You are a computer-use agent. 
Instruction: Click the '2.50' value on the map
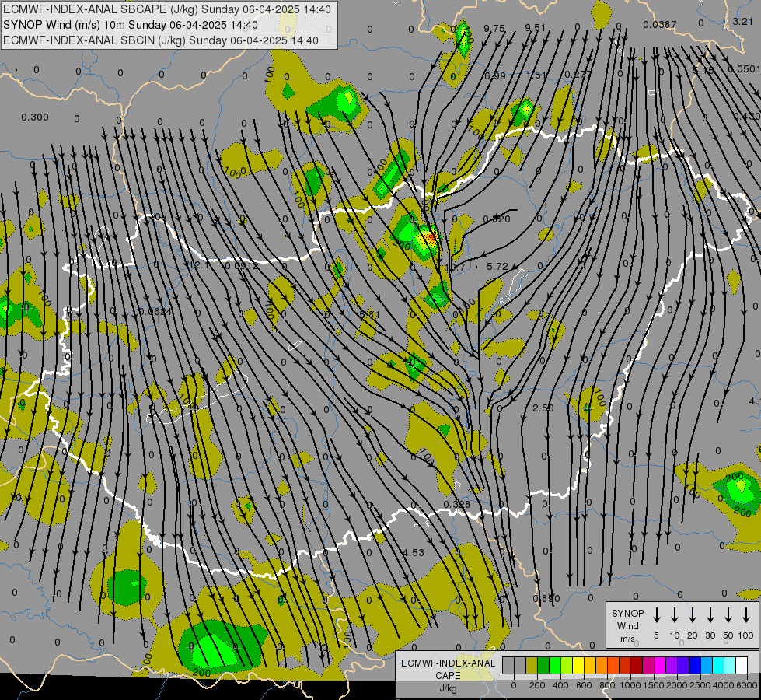543,408
